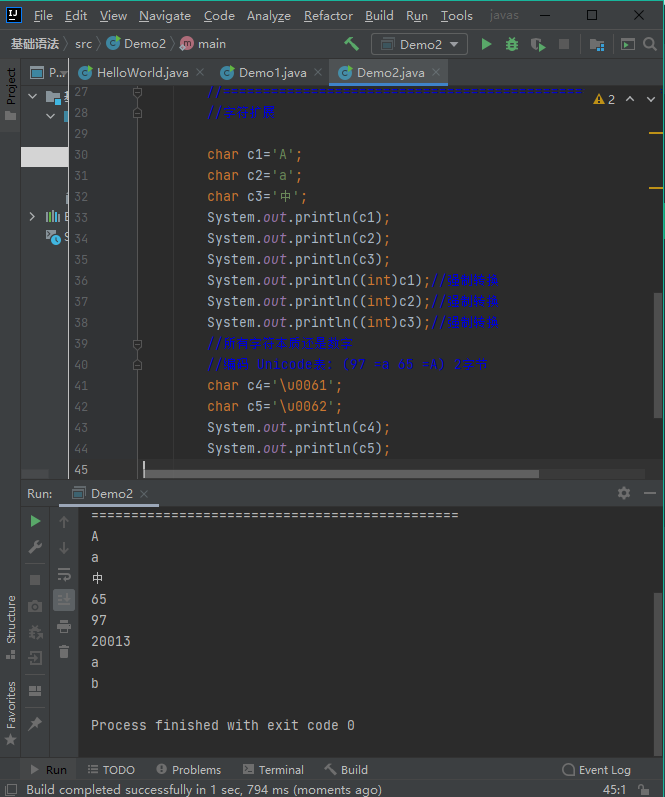
Task: Start debugging with the bug icon
Action: coord(511,44)
